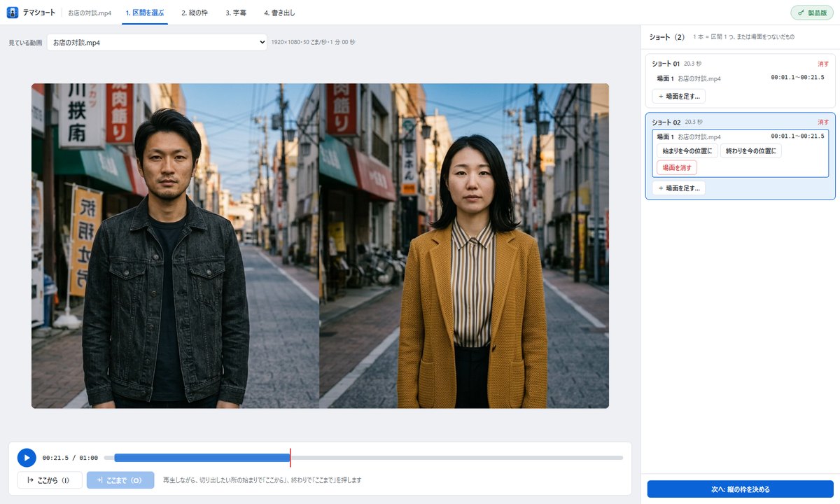
Task: Play the video with the round play button
Action: [27, 458]
